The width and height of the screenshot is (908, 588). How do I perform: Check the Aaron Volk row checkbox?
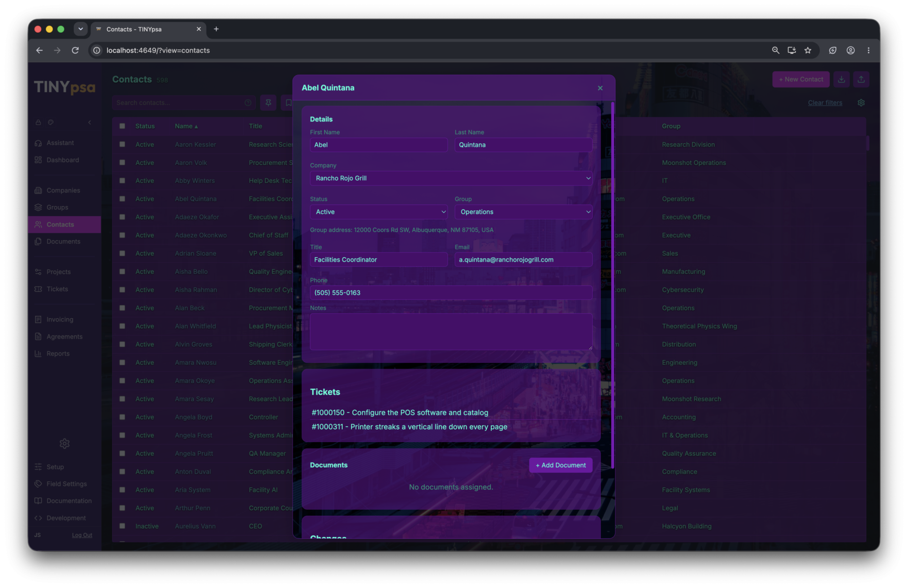122,163
